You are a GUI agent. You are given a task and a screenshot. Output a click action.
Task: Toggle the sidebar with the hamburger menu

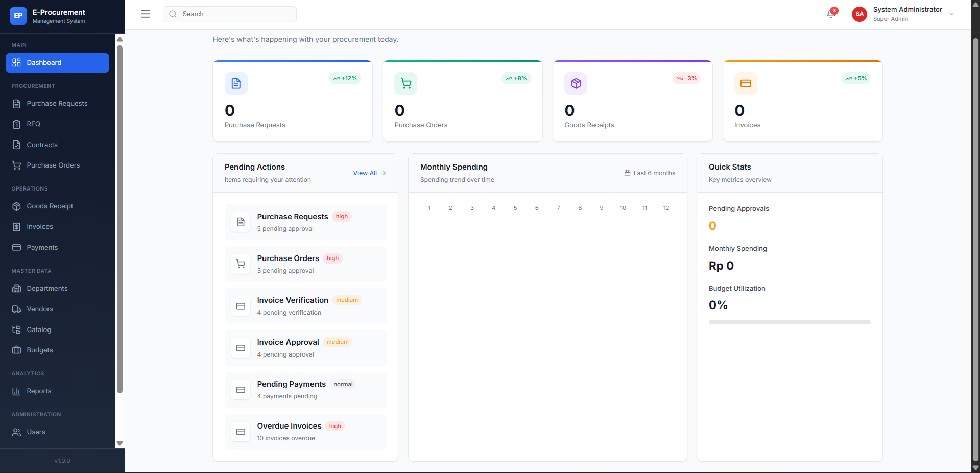(146, 14)
